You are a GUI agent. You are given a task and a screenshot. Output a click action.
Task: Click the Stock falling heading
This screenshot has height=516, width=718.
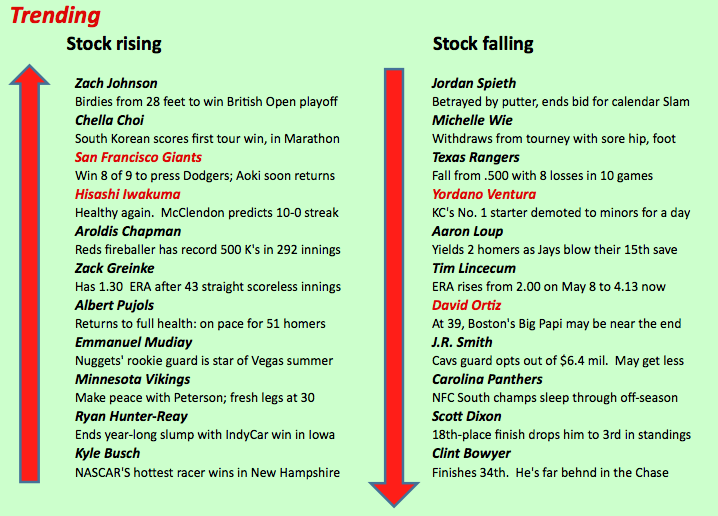pos(483,44)
